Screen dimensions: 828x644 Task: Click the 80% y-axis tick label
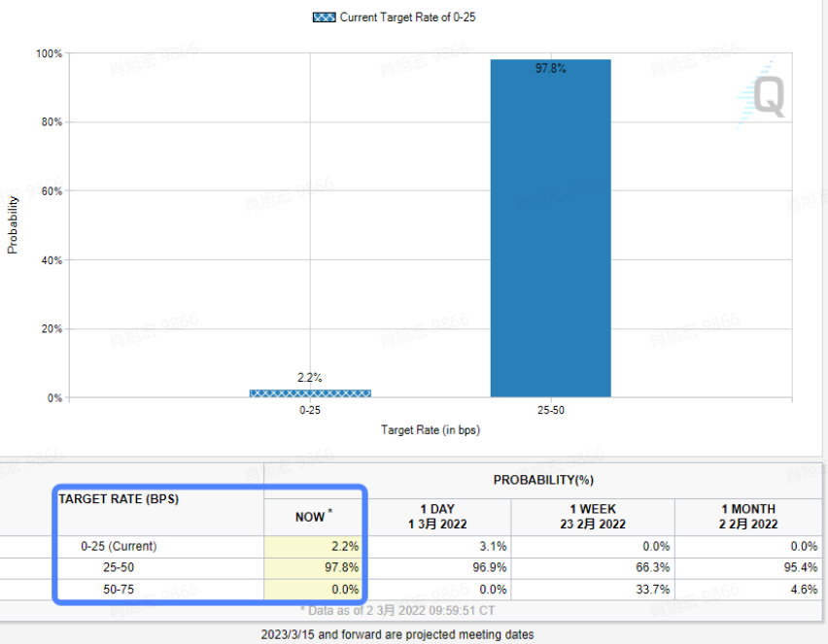tap(52, 122)
